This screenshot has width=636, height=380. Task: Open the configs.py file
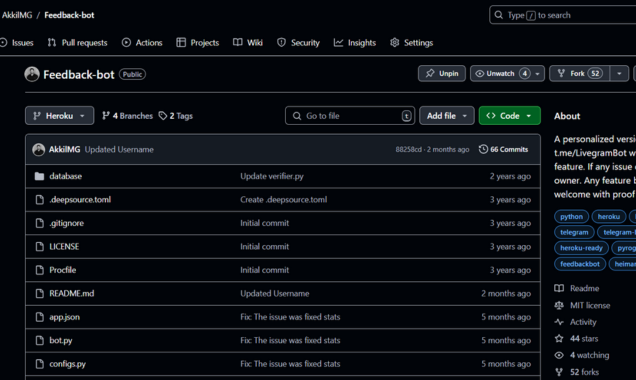68,364
